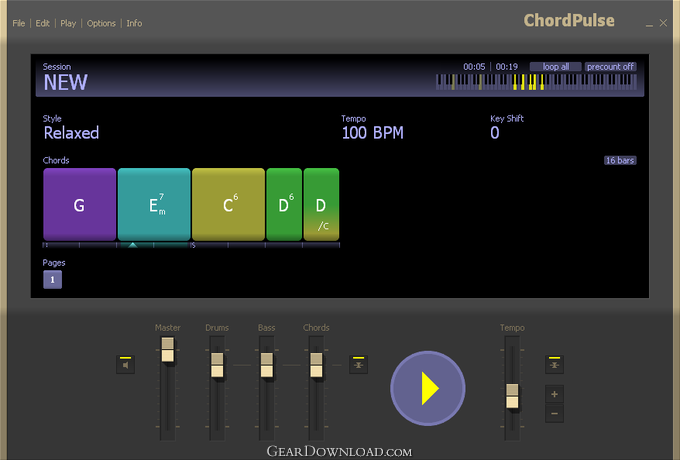Click the Drums volume fader handle
The image size is (680, 460).
217,365
